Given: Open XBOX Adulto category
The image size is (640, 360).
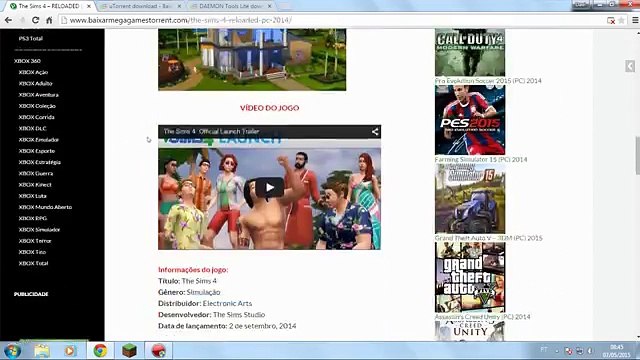Looking at the screenshot, I should (36, 83).
